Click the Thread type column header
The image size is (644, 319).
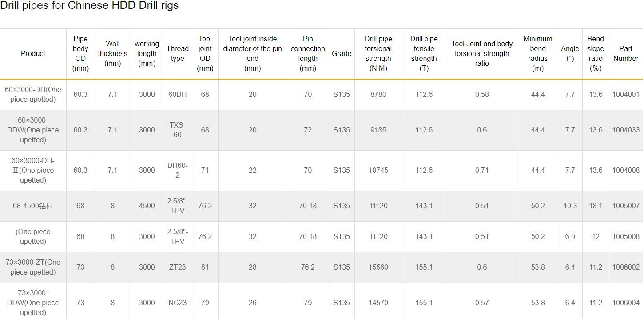177,53
